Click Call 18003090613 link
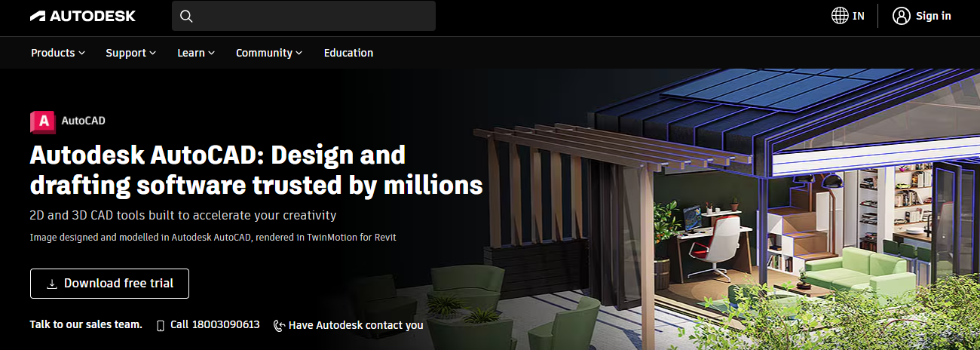Screen dimensions: 980x350 pyautogui.click(x=215, y=325)
